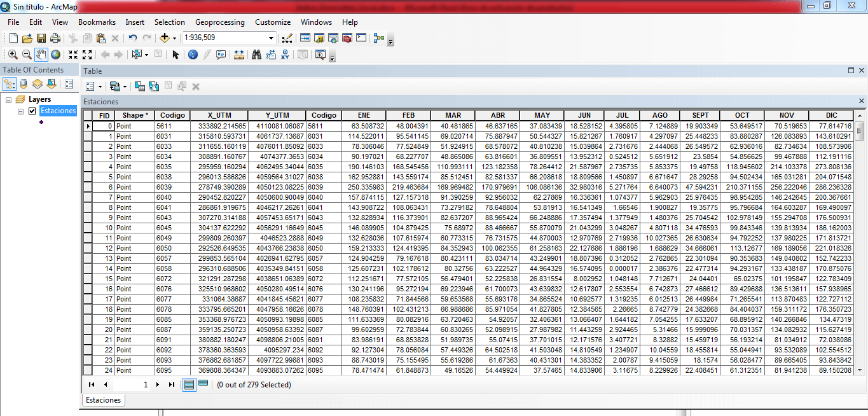Image resolution: width=868 pixels, height=416 pixels.
Task: Click the X_UTM column header
Action: click(219, 115)
